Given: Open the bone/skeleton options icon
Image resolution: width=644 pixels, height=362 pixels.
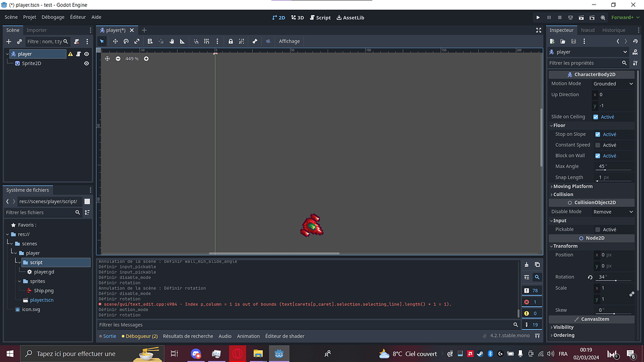Looking at the screenshot, I should click(x=255, y=41).
